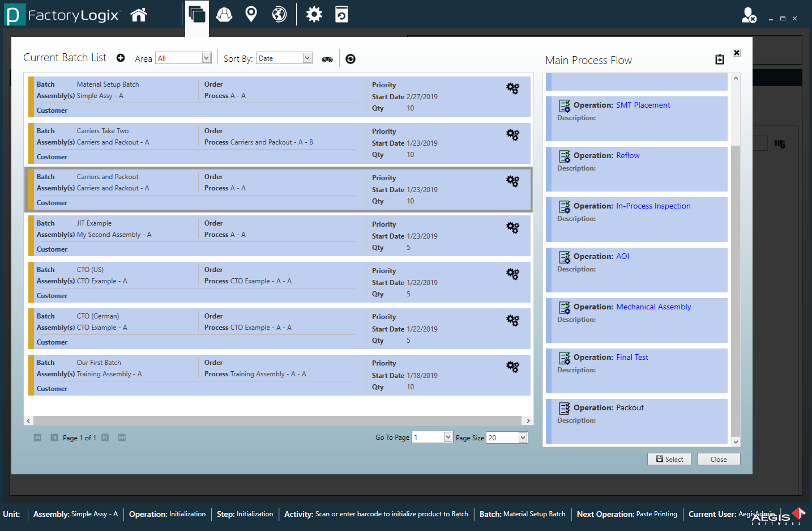The width and height of the screenshot is (812, 531).
Task: Select the location pin icon in top toolbar
Action: click(x=251, y=14)
